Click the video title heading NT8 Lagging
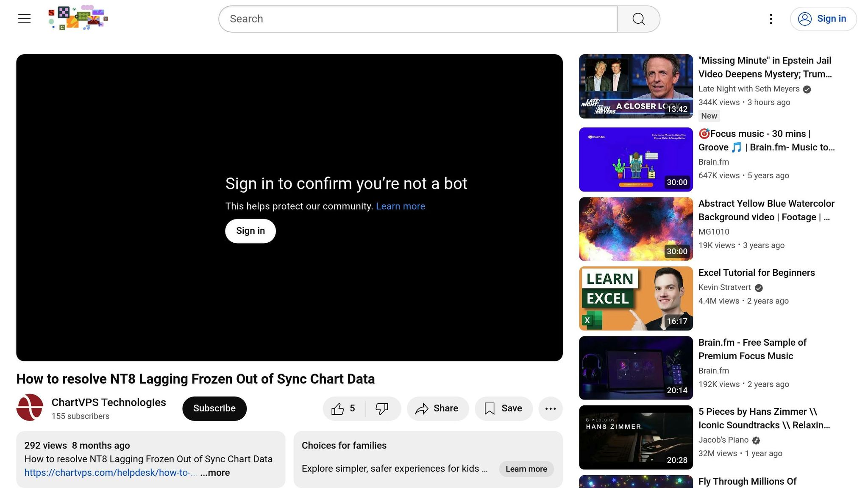Screen dimensions: 868x488 coord(195,379)
